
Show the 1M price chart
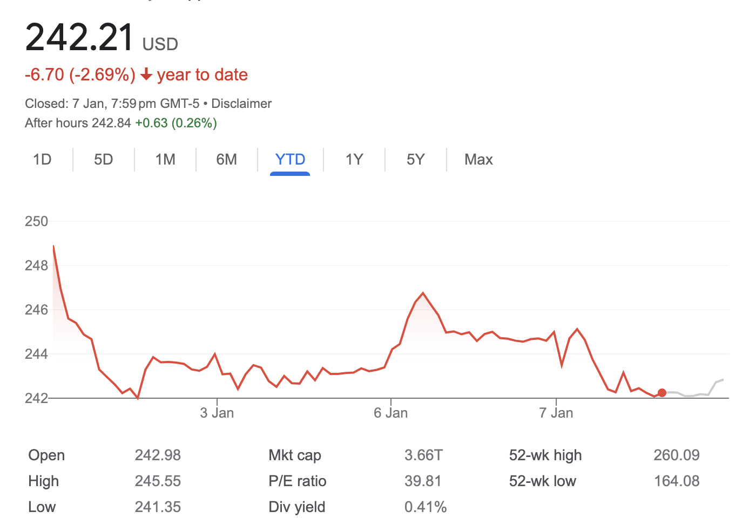[x=165, y=160]
